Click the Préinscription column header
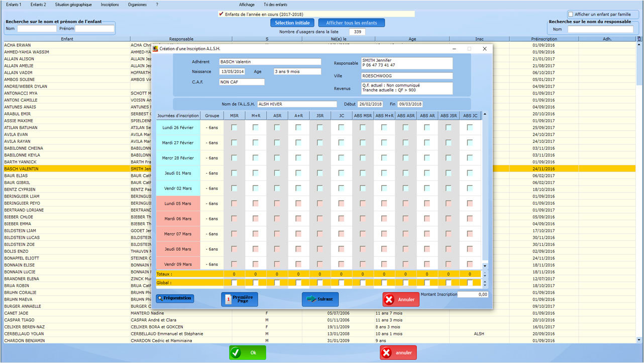This screenshot has width=644, height=363. (x=544, y=39)
